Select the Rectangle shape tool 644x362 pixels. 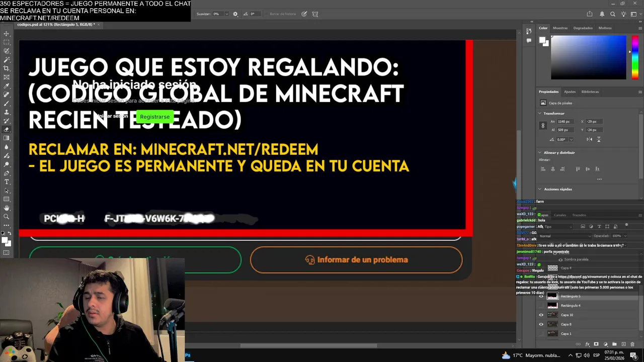click(7, 199)
